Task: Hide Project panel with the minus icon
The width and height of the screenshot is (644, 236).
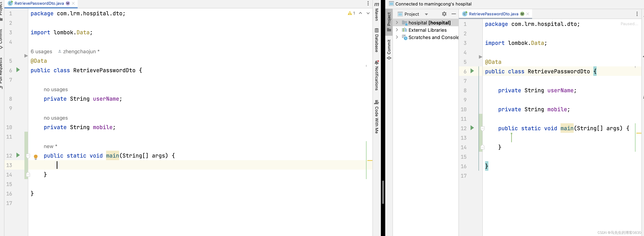Action: coord(454,14)
